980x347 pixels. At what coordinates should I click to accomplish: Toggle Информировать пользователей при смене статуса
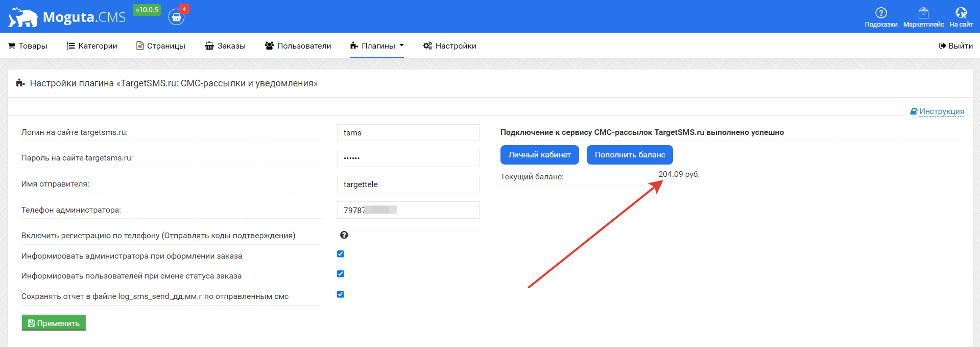tap(341, 274)
